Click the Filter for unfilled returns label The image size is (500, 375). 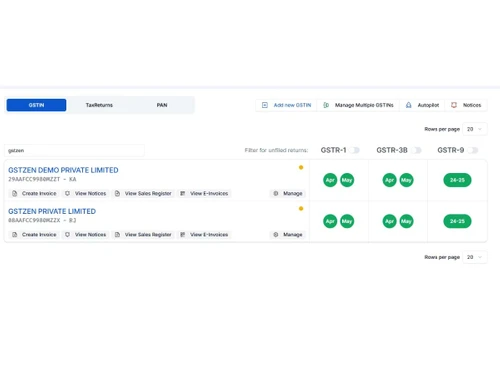276,150
